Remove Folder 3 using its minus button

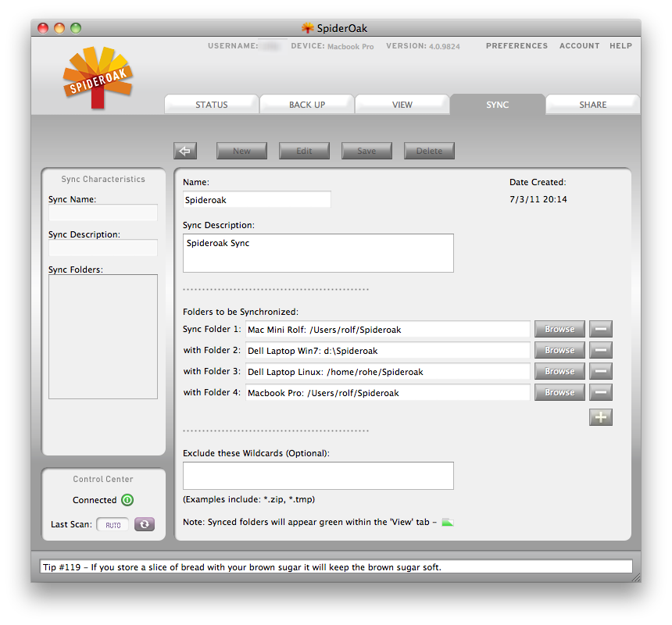coord(600,371)
